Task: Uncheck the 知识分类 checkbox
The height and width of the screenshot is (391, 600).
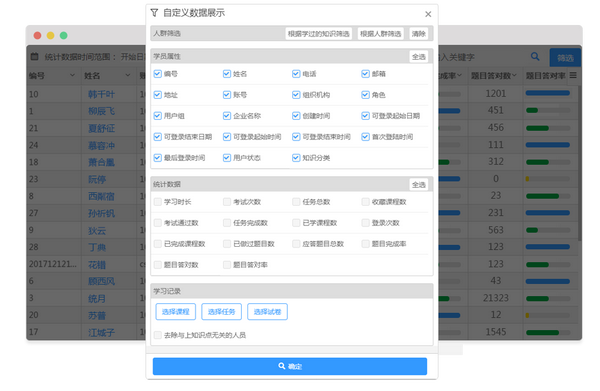Action: pos(296,158)
